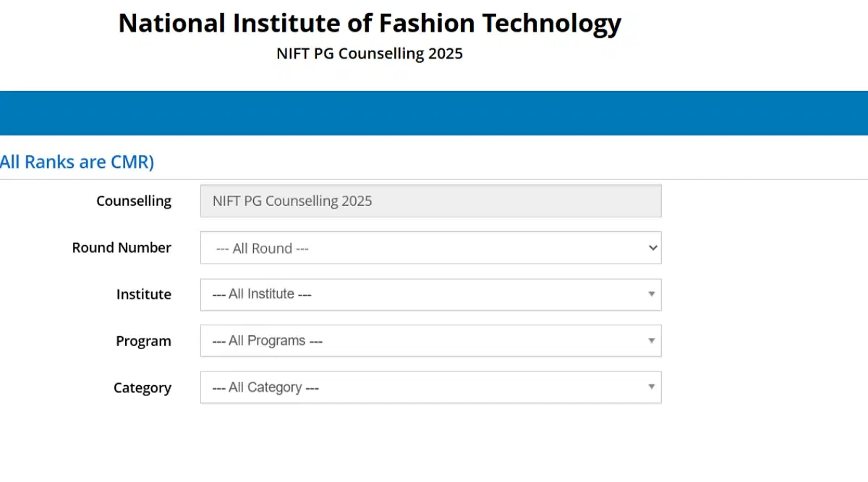Click the 'All Ranks are CMR)' heading
The image size is (868, 482).
click(x=77, y=162)
